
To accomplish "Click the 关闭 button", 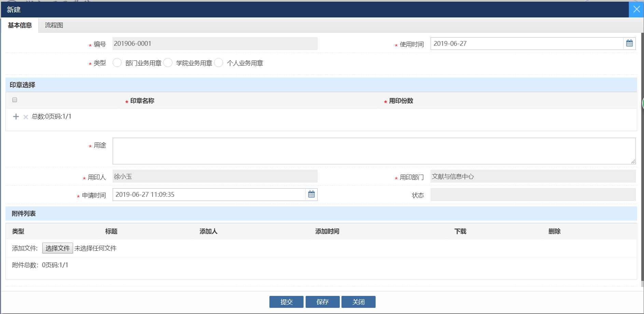I will [x=358, y=302].
